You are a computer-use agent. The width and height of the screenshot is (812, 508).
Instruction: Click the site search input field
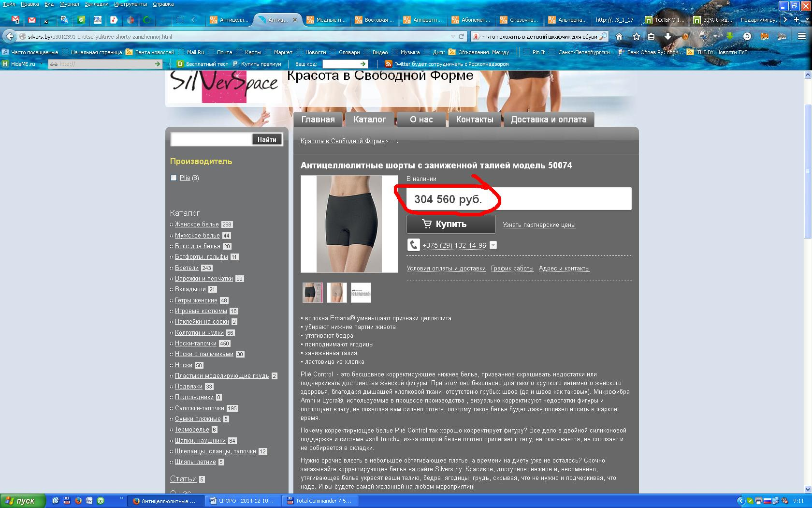[211, 139]
